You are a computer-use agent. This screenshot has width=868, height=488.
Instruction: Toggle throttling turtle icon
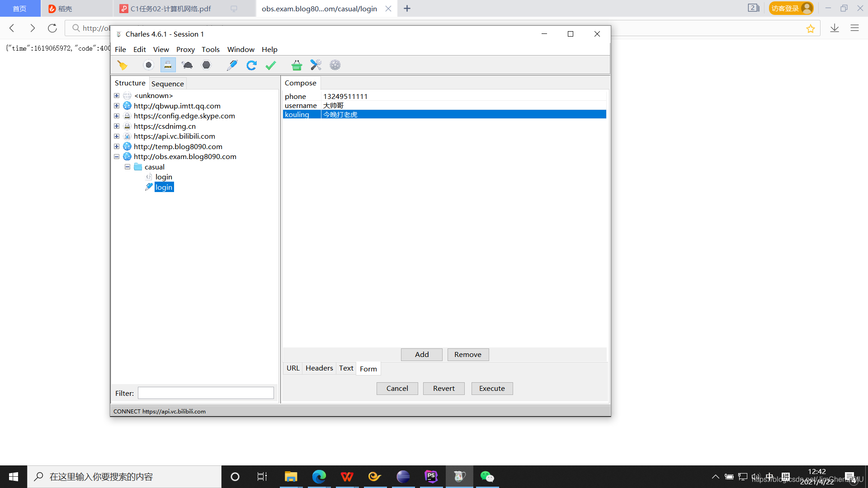tap(187, 65)
